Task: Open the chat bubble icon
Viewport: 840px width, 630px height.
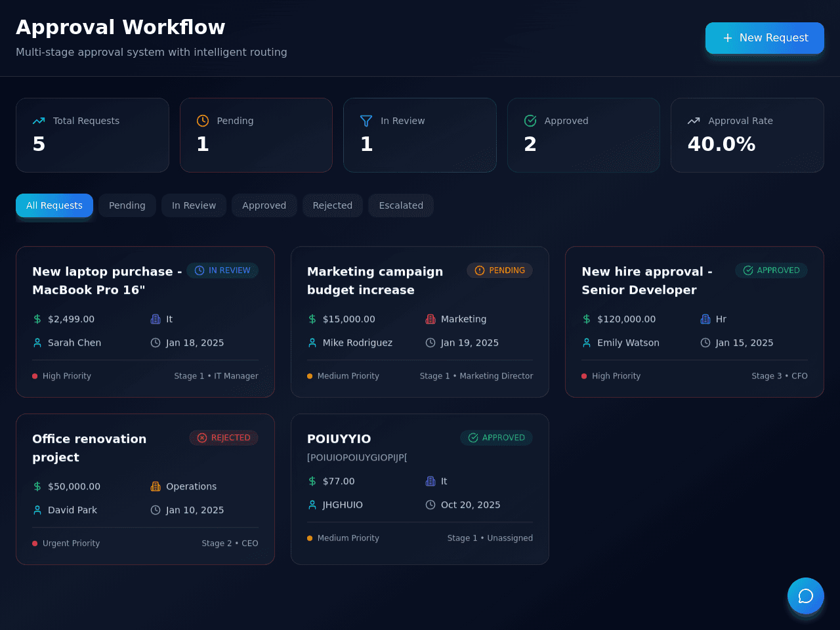Action: 806,596
